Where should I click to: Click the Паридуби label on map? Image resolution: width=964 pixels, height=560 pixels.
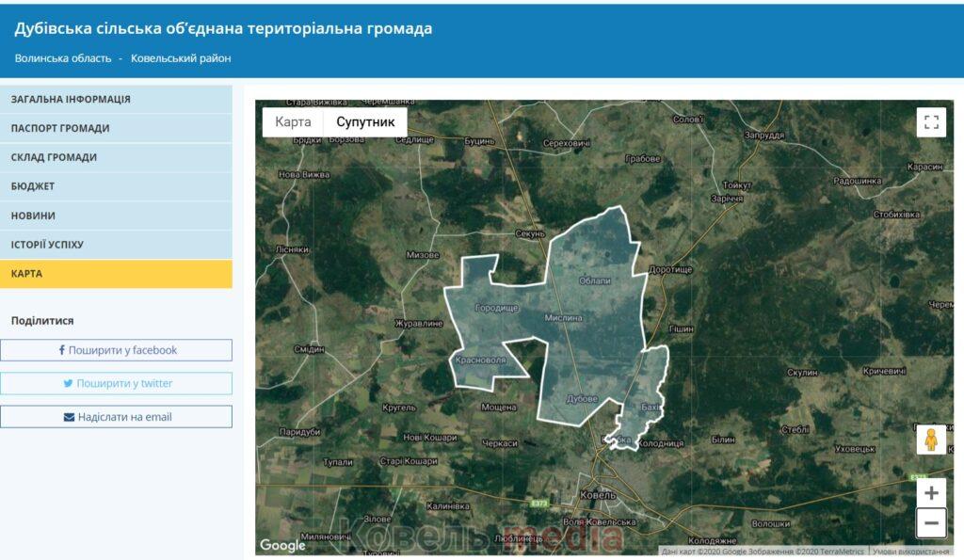click(299, 431)
